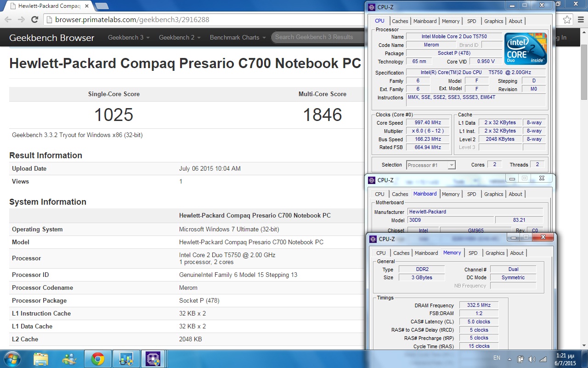Open CPU-Z taskbar icon
588x368 pixels.
click(x=153, y=359)
